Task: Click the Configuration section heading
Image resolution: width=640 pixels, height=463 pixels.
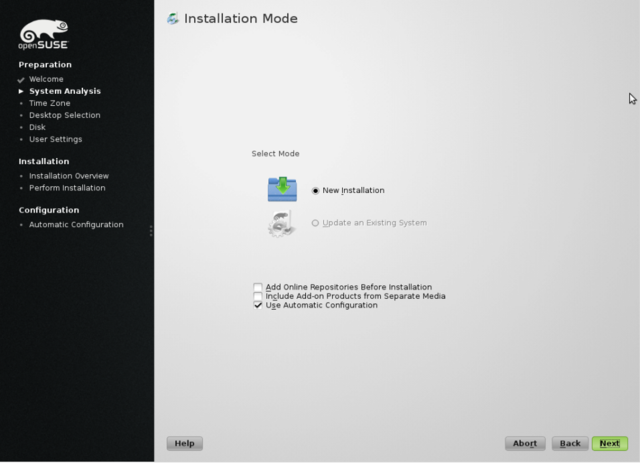Action: [49, 210]
